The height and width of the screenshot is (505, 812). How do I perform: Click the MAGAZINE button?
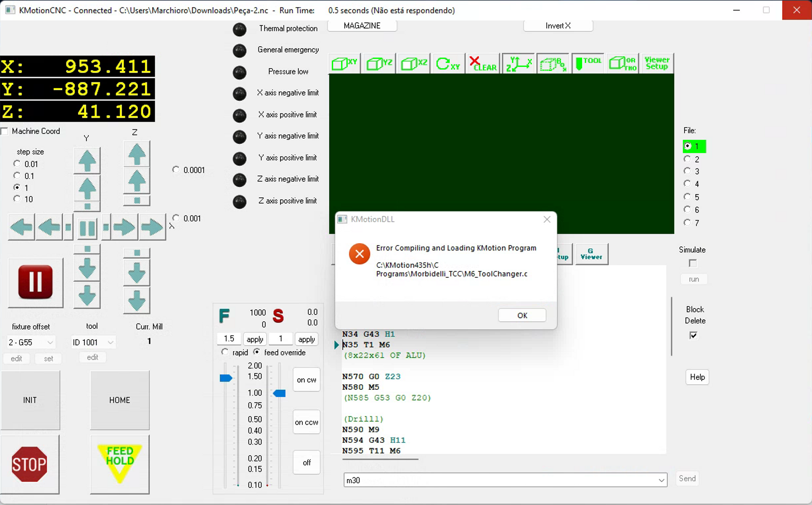pyautogui.click(x=362, y=26)
